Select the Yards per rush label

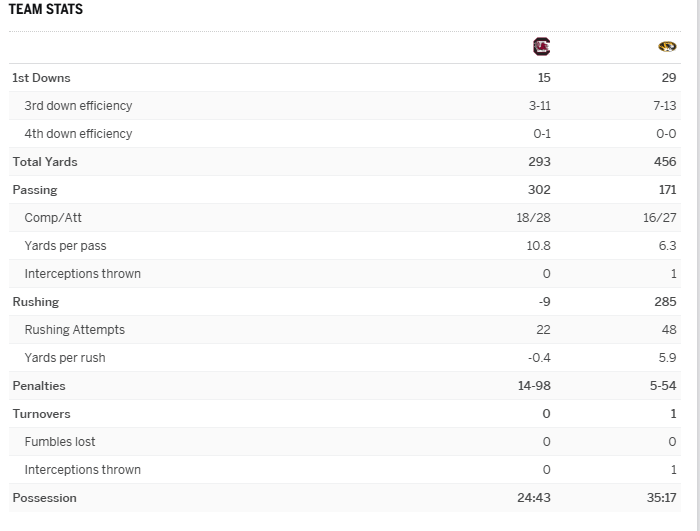coord(65,358)
